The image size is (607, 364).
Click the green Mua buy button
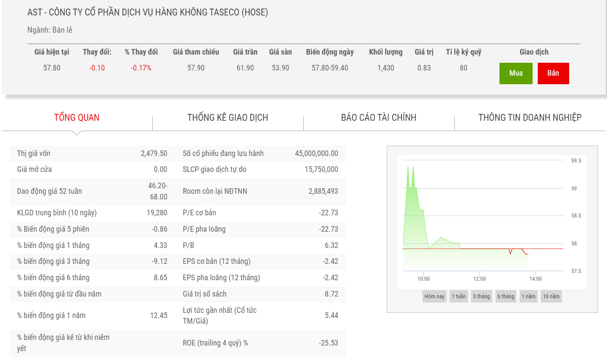[x=515, y=73]
